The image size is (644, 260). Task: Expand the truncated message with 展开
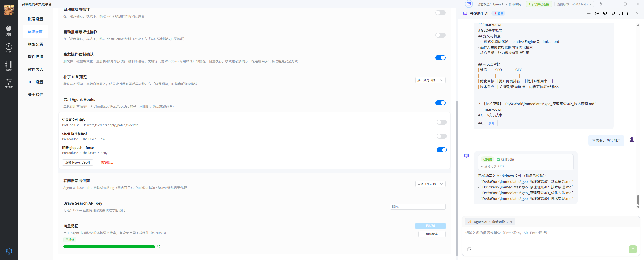(x=491, y=123)
